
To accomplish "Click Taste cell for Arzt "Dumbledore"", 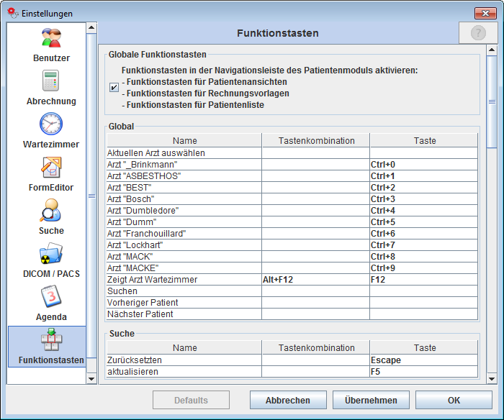I will pyautogui.click(x=423, y=211).
